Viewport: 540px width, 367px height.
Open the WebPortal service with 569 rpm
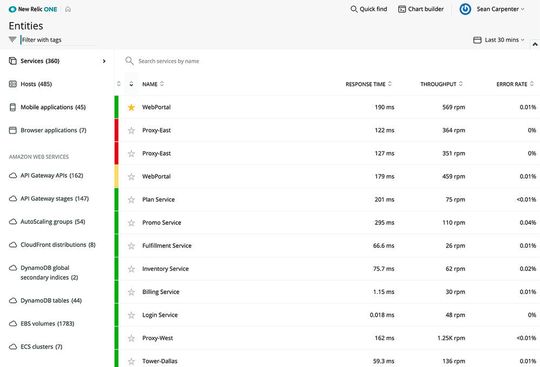(x=156, y=107)
